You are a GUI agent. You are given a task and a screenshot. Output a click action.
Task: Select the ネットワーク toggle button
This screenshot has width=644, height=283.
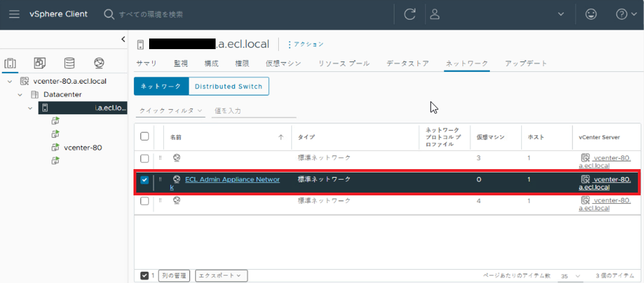[161, 87]
